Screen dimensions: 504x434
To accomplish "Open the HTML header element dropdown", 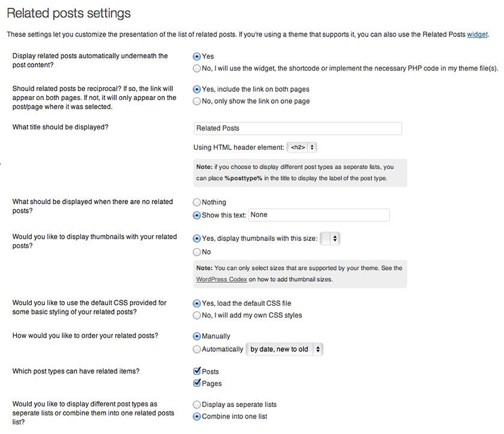I will [302, 147].
